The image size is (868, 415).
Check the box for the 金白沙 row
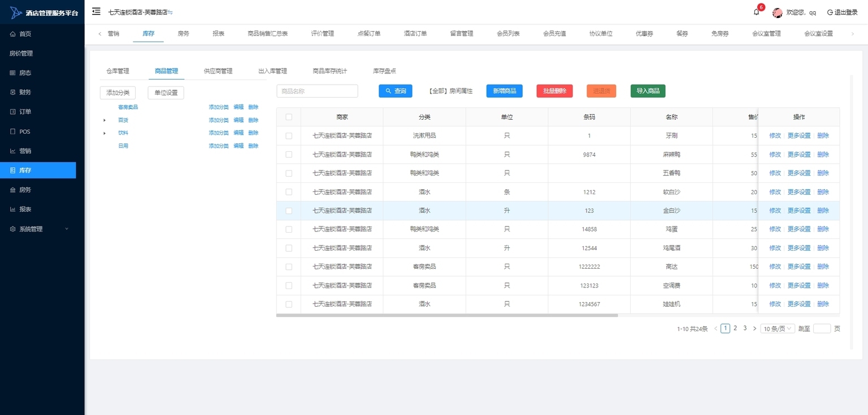click(x=289, y=211)
